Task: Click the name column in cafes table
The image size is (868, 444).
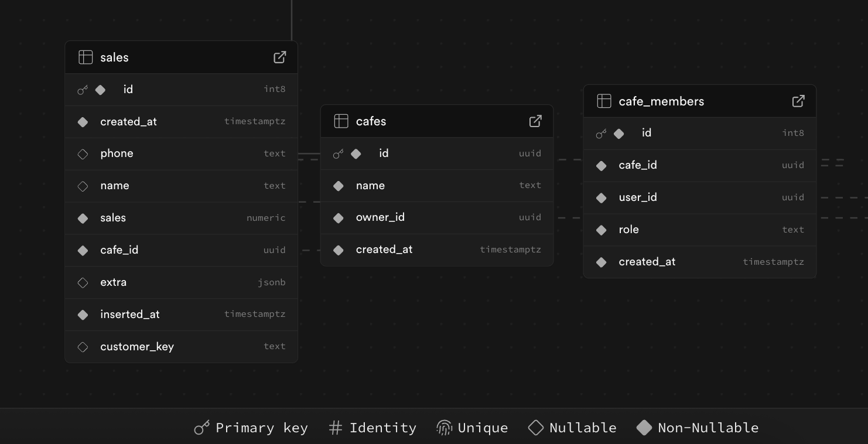Action: point(370,186)
